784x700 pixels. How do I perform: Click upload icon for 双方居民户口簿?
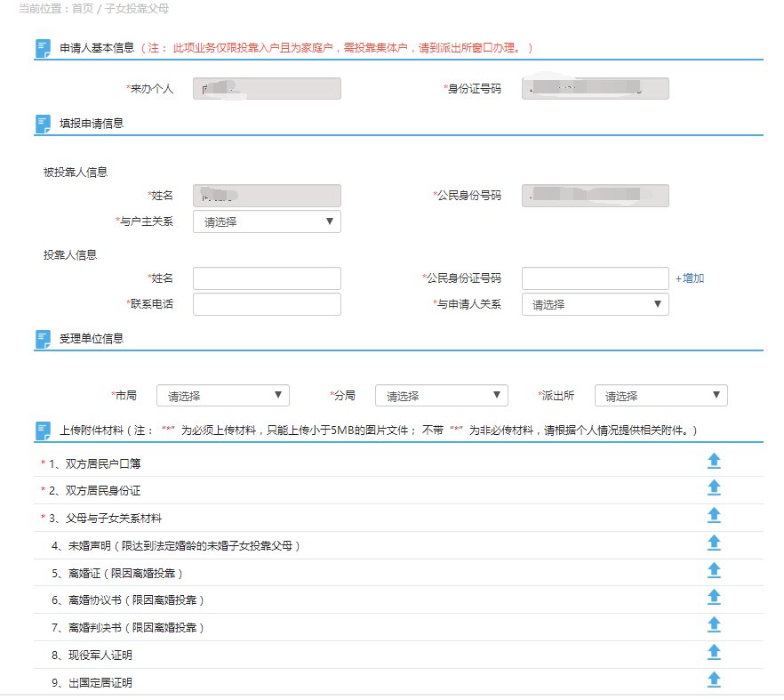coord(713,461)
